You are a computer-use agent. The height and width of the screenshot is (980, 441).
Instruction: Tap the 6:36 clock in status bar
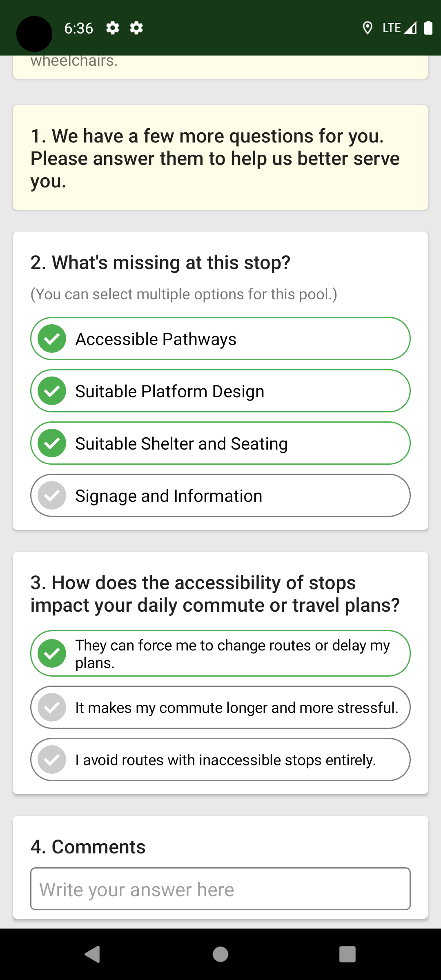[79, 28]
